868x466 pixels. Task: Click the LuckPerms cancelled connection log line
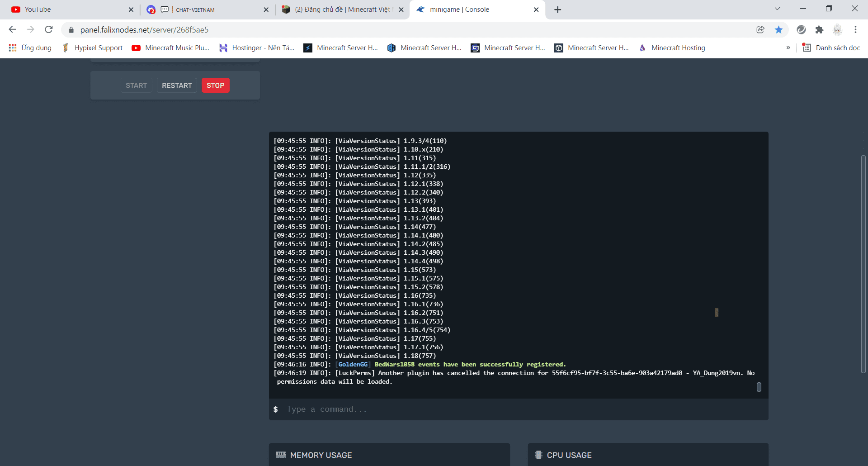pyautogui.click(x=514, y=377)
